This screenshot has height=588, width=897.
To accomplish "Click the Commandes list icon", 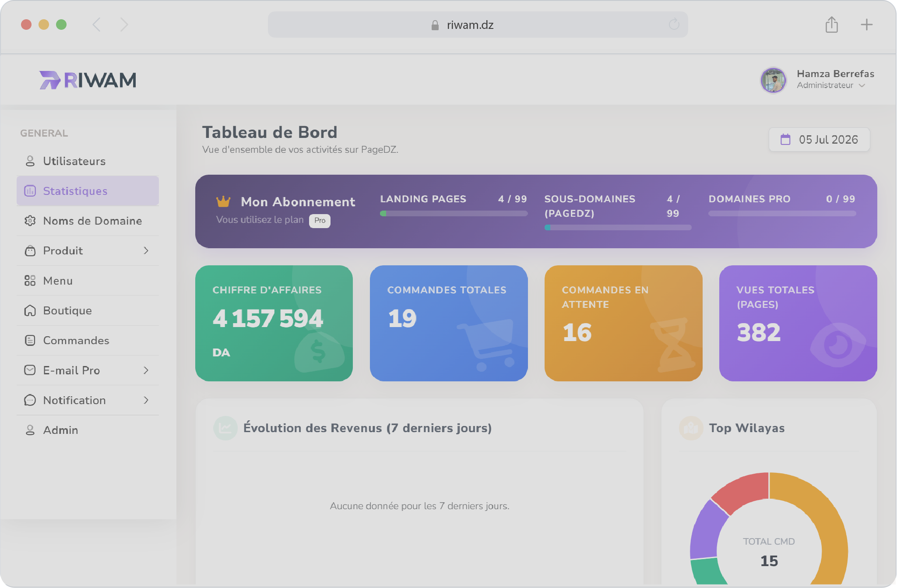I will click(x=30, y=340).
